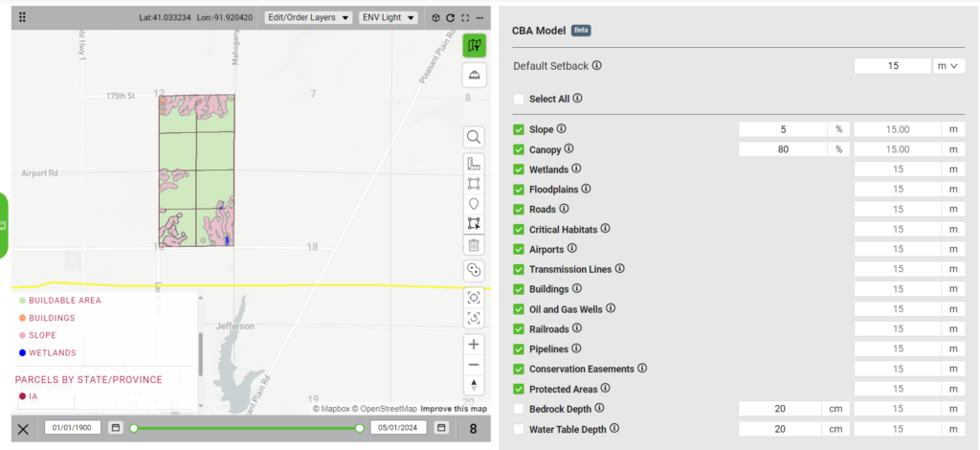Zoom in on the map
The height and width of the screenshot is (450, 980).
[474, 345]
